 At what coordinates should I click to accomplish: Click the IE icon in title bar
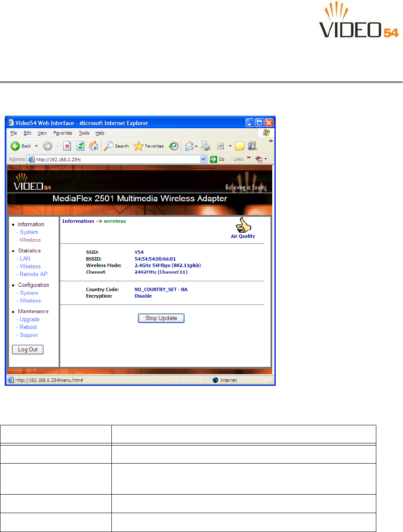[x=11, y=123]
